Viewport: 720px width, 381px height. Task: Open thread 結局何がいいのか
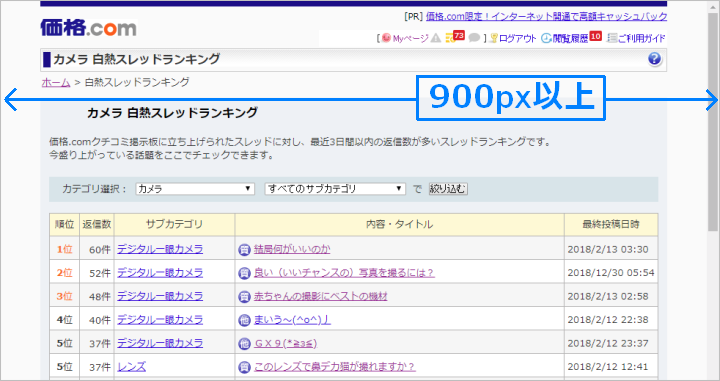click(x=292, y=249)
